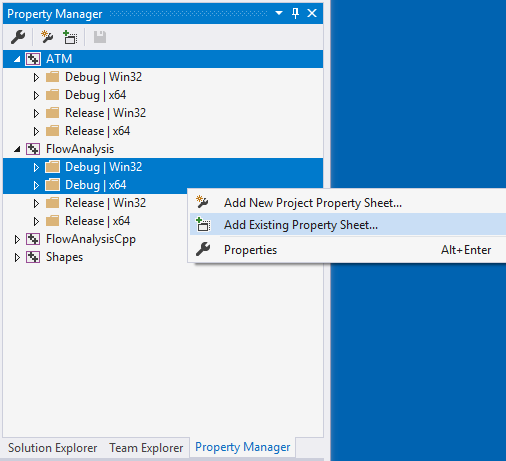This screenshot has height=461, width=506.
Task: Click the Properties wrench icon in toolbar
Action: click(18, 37)
